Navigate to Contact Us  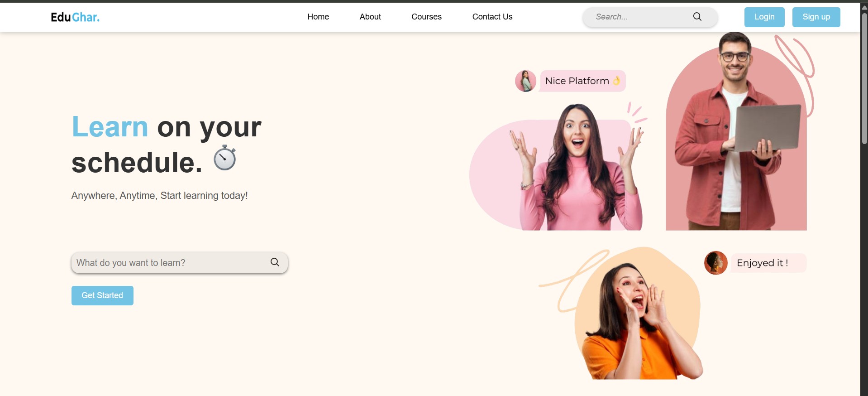click(x=492, y=17)
